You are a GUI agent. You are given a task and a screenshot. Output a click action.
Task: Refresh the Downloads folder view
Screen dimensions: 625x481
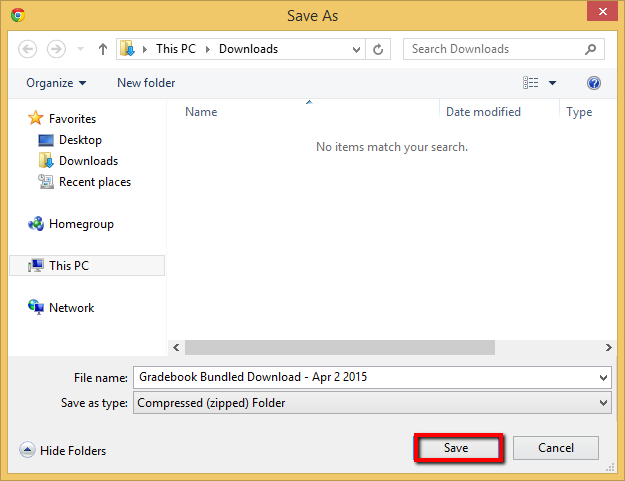tap(378, 49)
